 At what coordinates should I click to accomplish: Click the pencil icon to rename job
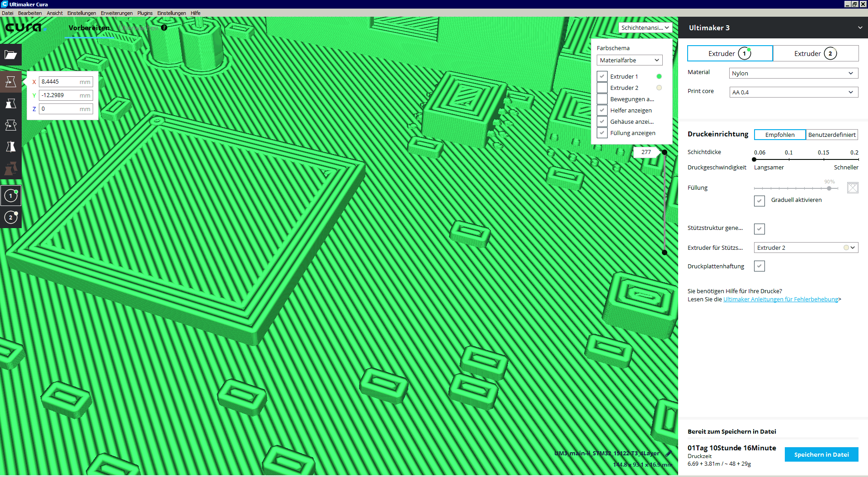coord(669,453)
